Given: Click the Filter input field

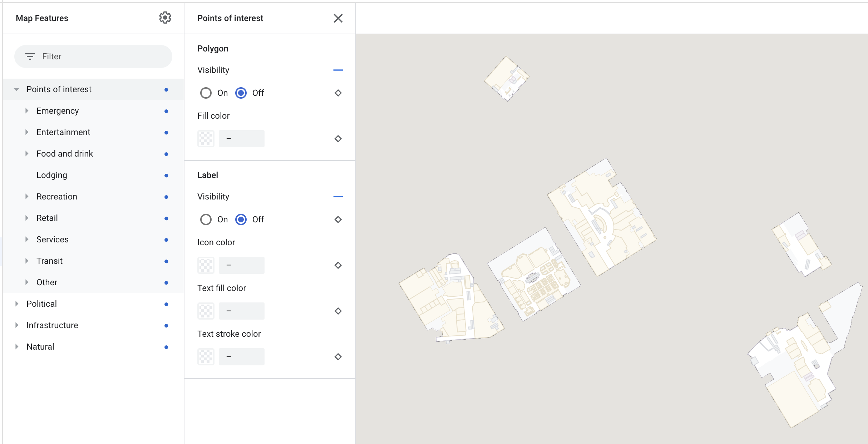Looking at the screenshot, I should click(x=104, y=56).
